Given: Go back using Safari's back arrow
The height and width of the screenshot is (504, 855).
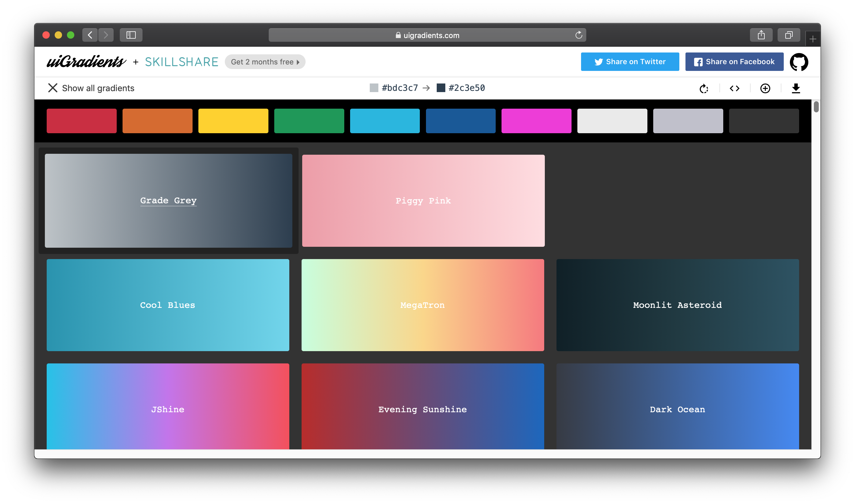Looking at the screenshot, I should [90, 35].
